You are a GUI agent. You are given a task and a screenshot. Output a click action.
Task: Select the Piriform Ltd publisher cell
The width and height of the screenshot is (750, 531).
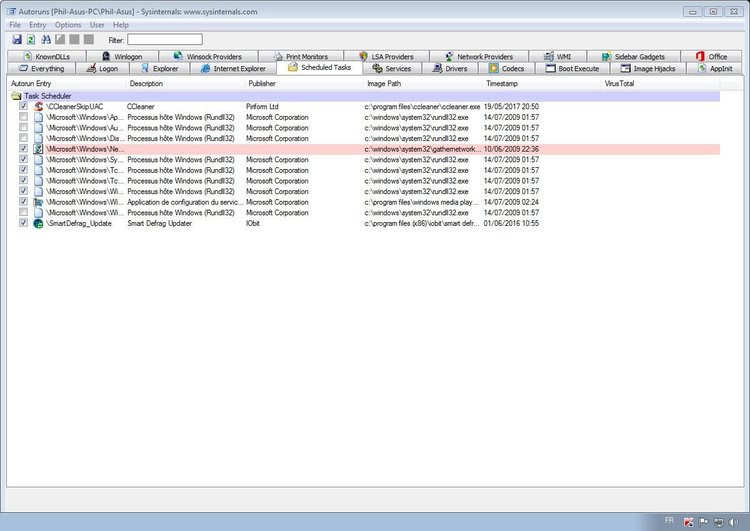[x=262, y=107]
